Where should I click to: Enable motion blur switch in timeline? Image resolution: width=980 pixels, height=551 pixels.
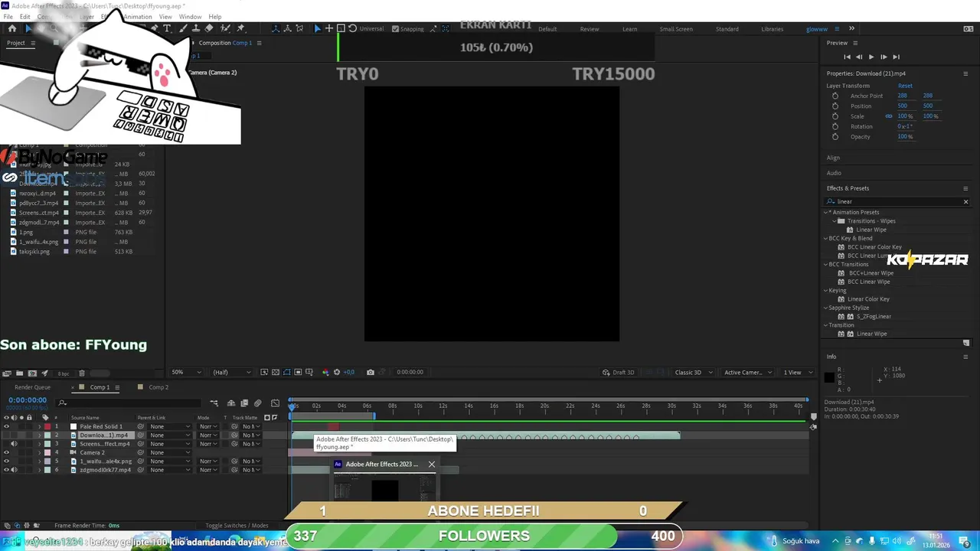257,403
